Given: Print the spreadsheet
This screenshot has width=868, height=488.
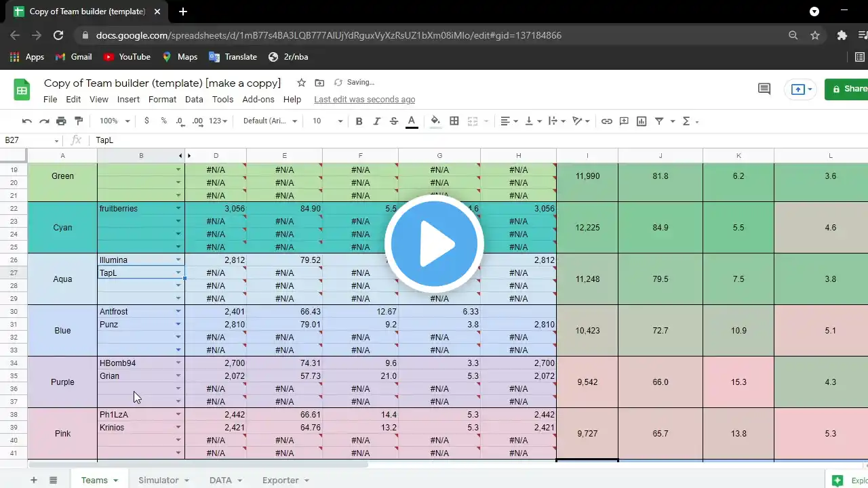Looking at the screenshot, I should coord(61,121).
